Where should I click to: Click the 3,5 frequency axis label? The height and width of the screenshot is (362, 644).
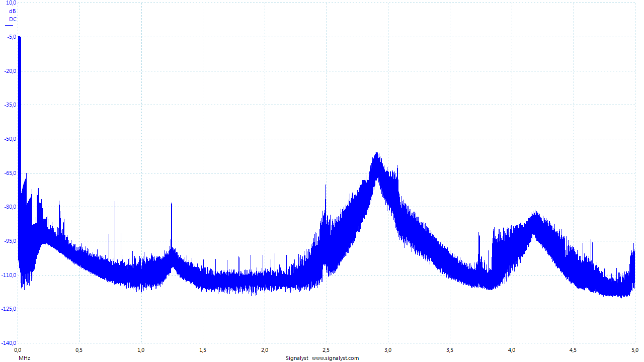pyautogui.click(x=450, y=349)
